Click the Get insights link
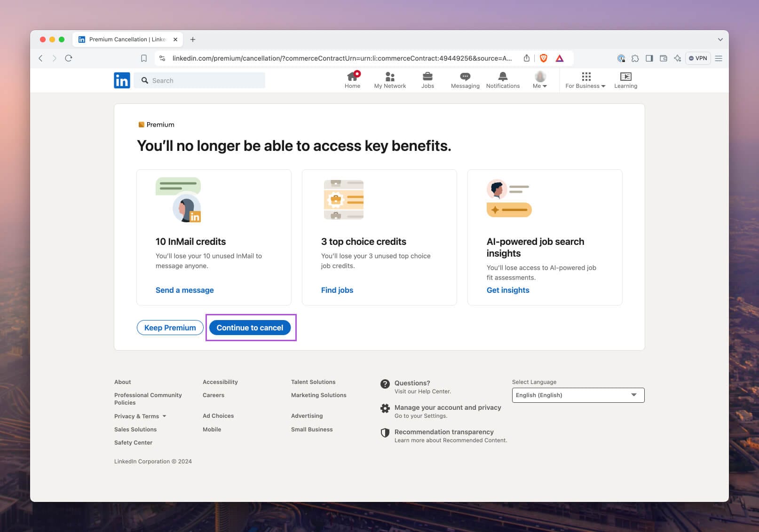This screenshot has height=532, width=759. [508, 290]
